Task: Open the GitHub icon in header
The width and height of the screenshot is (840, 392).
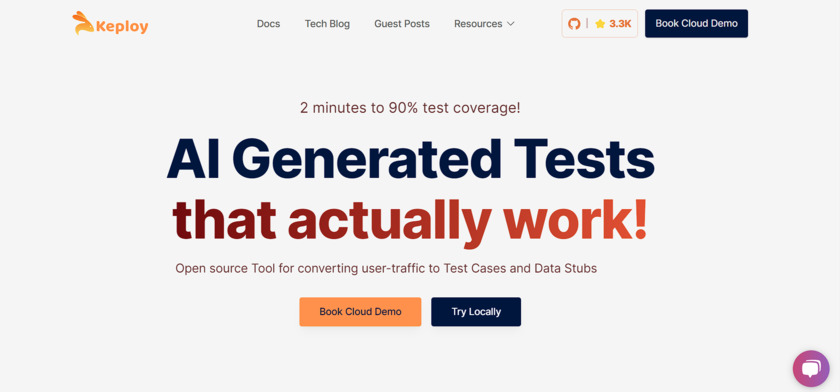Action: click(574, 24)
